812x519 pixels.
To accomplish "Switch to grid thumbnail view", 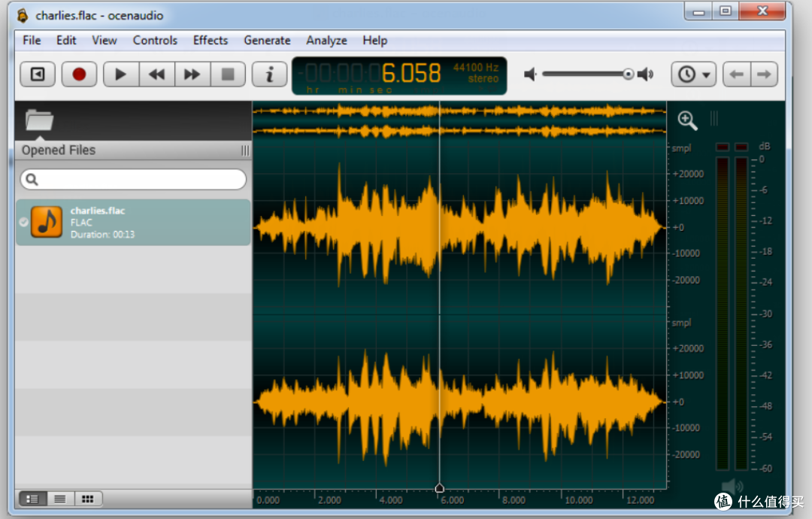I will point(88,499).
